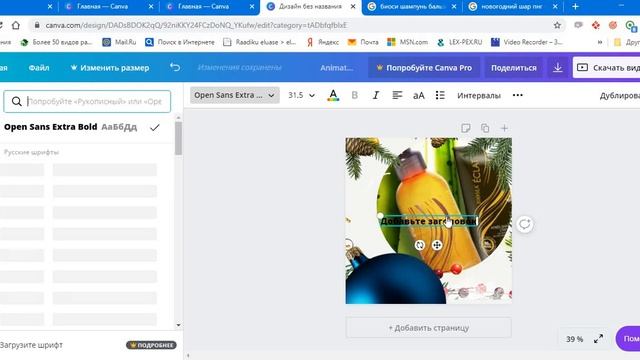Add notes to the page icon
Viewport: 640px width, 360px height.
pyautogui.click(x=465, y=128)
